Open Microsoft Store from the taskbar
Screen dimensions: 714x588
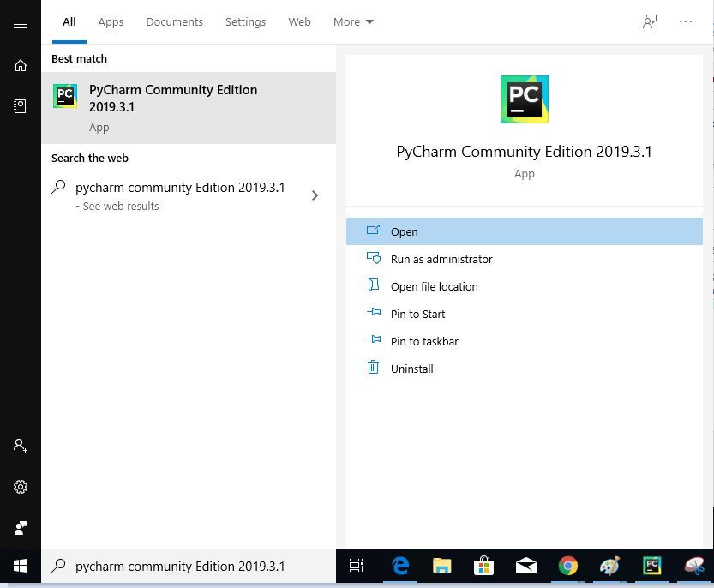click(x=483, y=566)
